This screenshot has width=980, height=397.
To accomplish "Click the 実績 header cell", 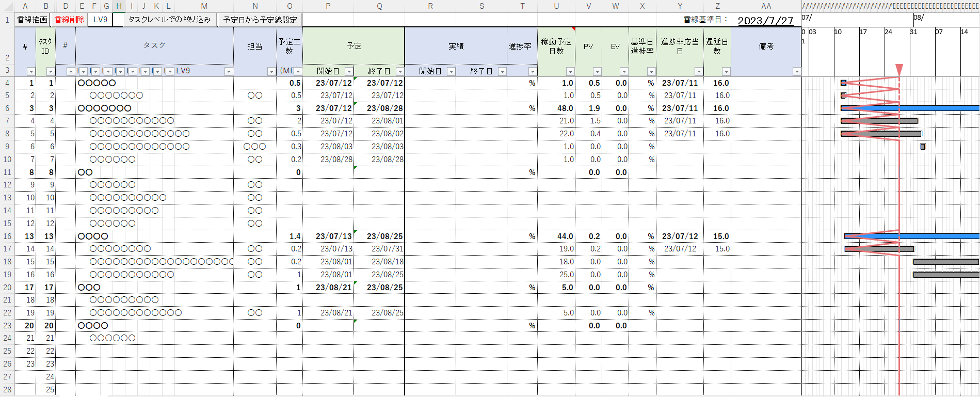I will [x=456, y=46].
